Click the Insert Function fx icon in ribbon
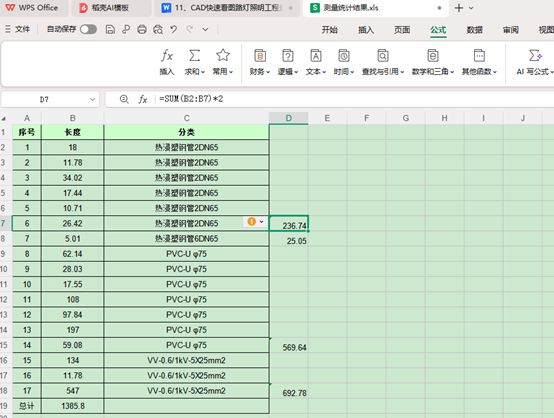This screenshot has width=554, height=418. 167,56
